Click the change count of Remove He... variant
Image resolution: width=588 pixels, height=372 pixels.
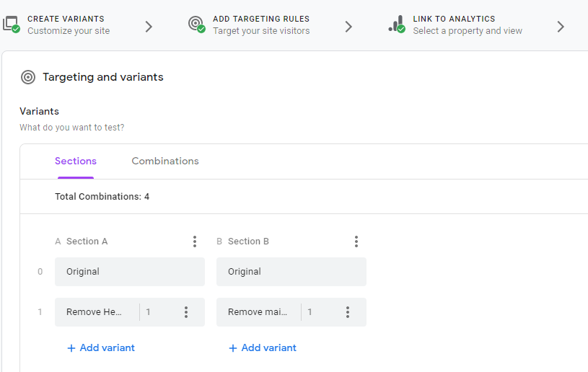148,312
